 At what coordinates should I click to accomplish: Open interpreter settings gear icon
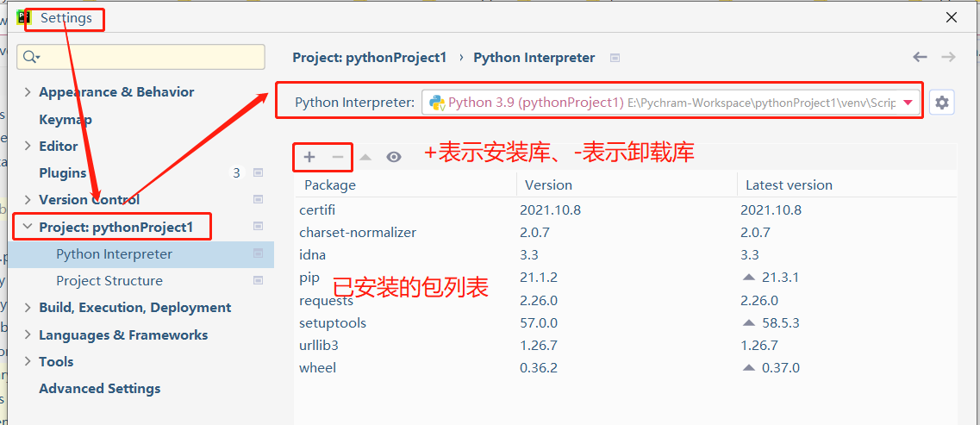tap(942, 103)
